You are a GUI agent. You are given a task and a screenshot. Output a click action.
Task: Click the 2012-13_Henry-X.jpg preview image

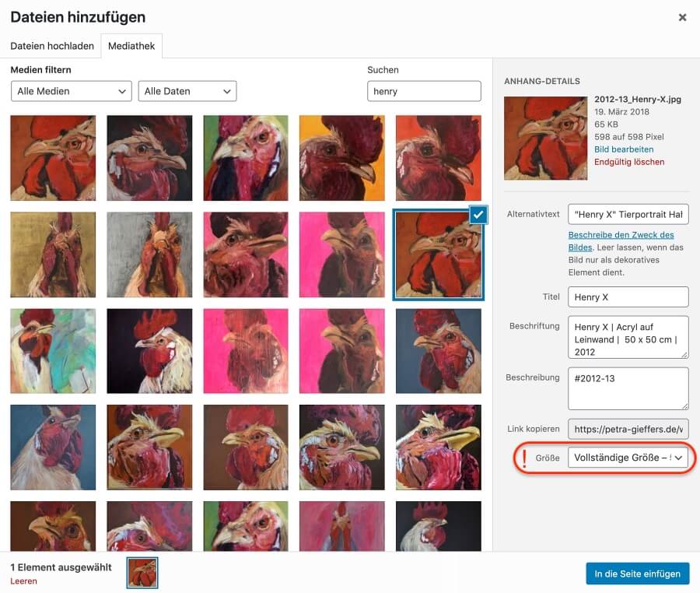coord(545,138)
